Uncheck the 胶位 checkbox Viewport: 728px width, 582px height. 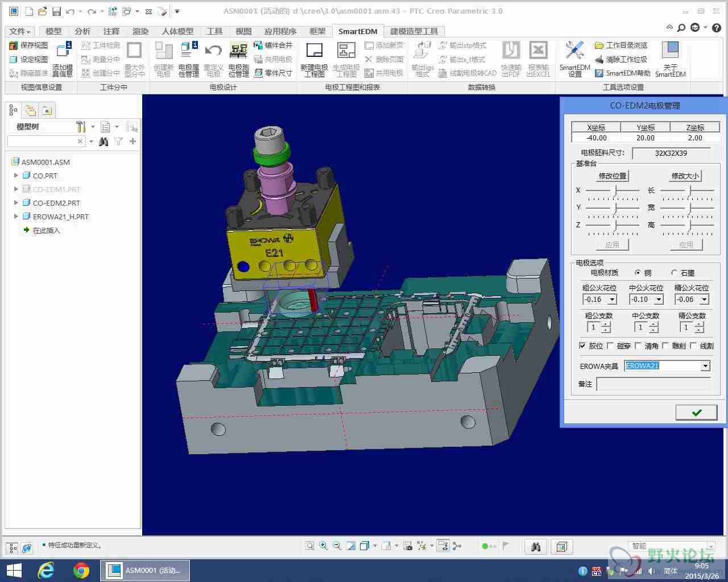[582, 346]
